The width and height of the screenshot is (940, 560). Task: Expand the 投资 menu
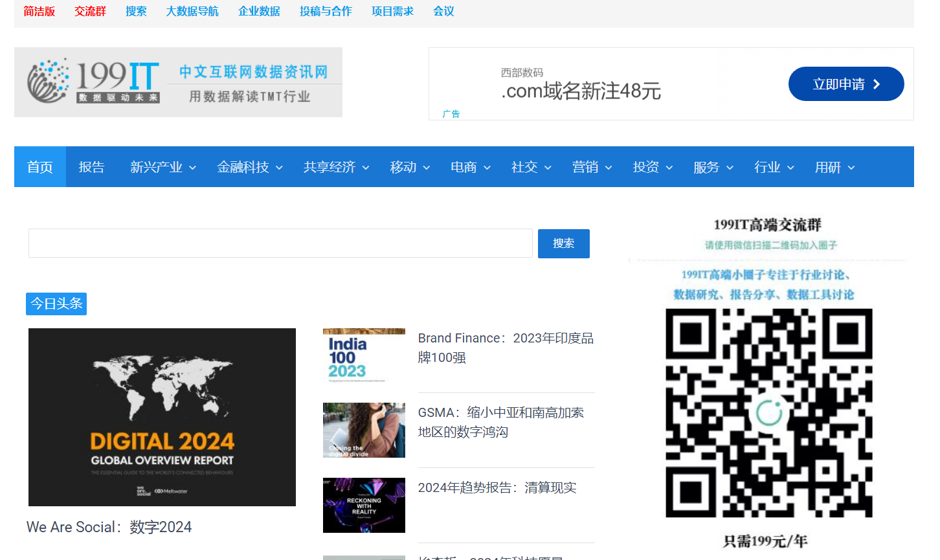653,167
